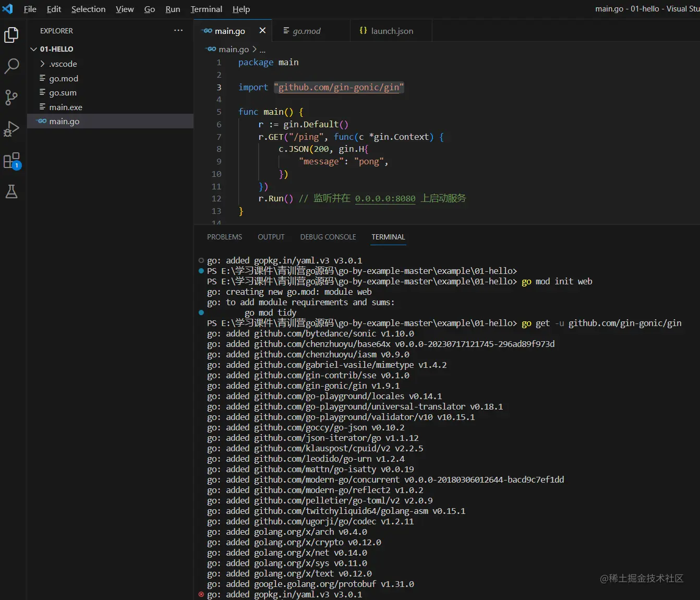Expand the breadcrumb chevron after main.go

tap(255, 49)
